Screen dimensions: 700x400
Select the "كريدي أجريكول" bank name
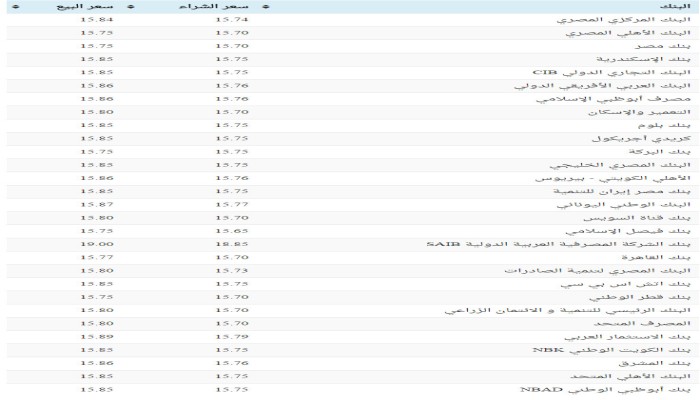(x=641, y=138)
